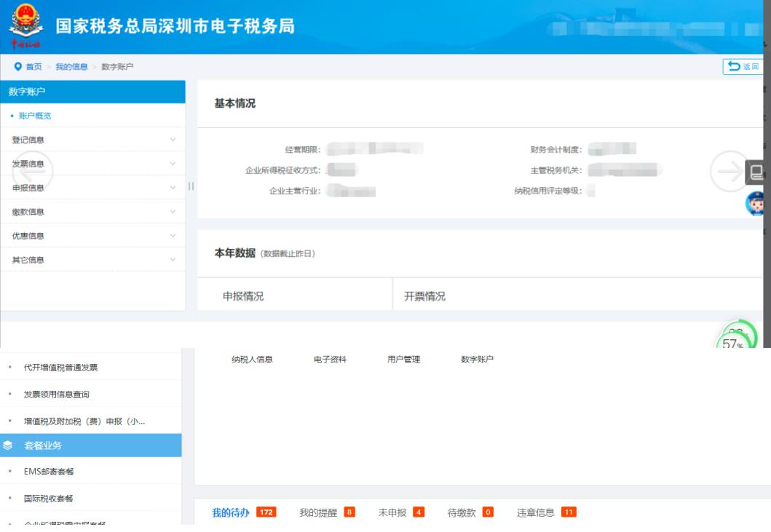Click the location pin icon in breadcrumb
The width and height of the screenshot is (771, 532).
tap(16, 67)
